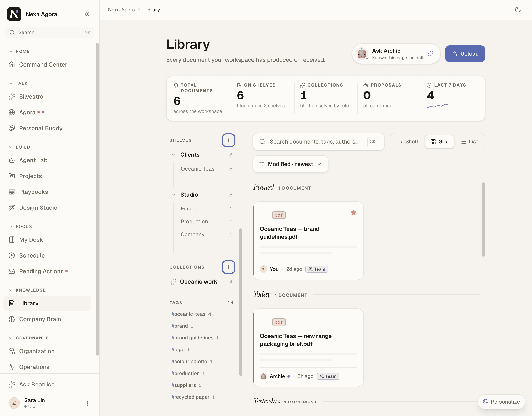Screen dimensions: 532x416
Task: Add a new shelf with plus button
Action: [x=228, y=140]
